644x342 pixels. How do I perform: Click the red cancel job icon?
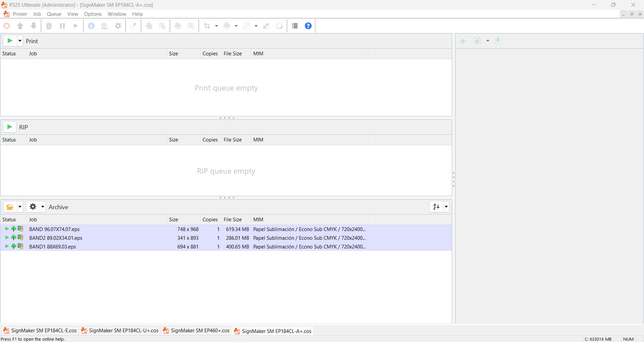click(x=7, y=26)
